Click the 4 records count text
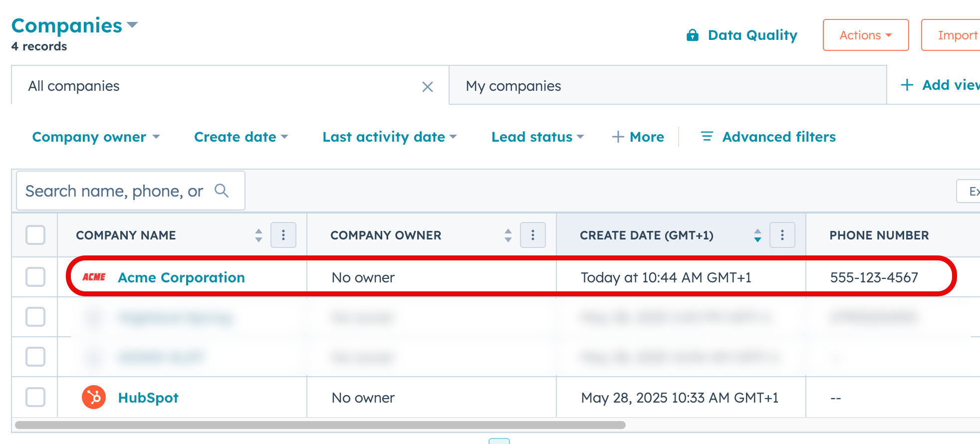980x444 pixels. [x=39, y=46]
